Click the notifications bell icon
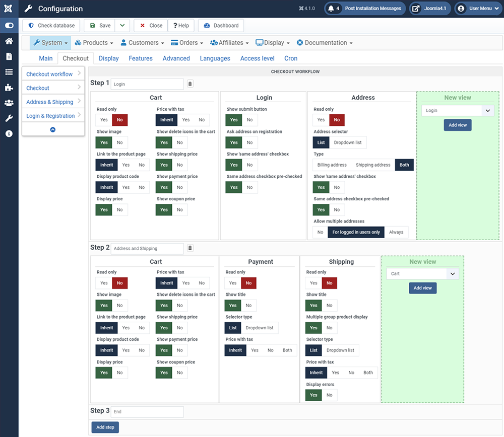This screenshot has width=504, height=437. [x=331, y=9]
